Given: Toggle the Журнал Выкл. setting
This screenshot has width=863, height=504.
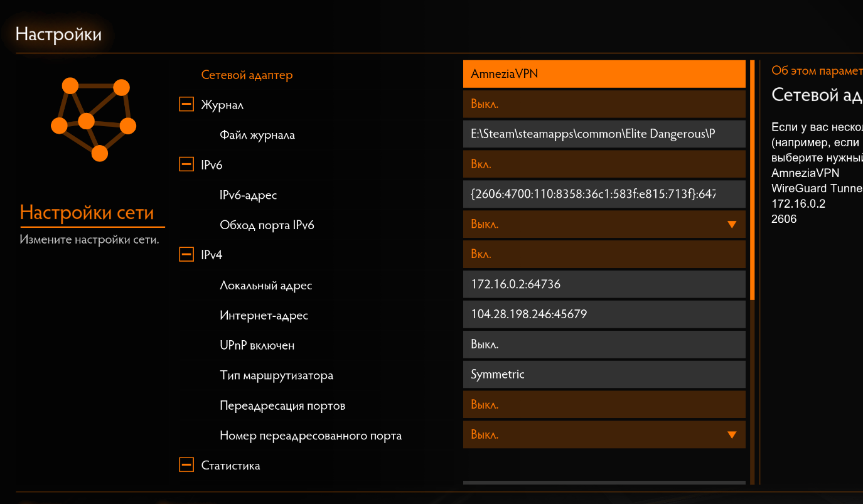Looking at the screenshot, I should pyautogui.click(x=604, y=104).
